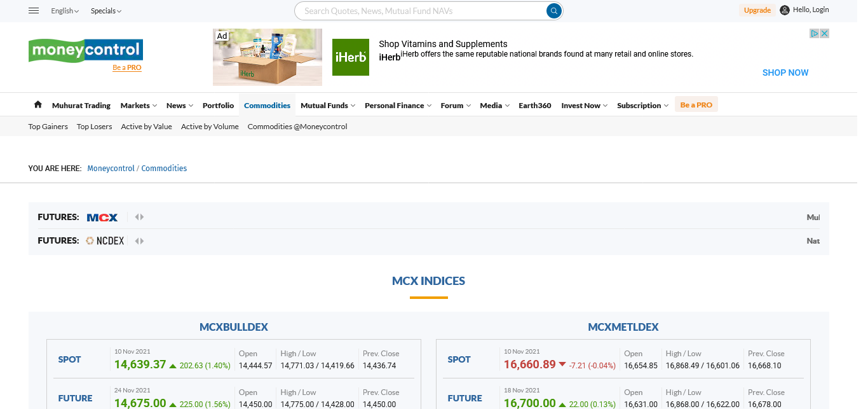The width and height of the screenshot is (868, 409).
Task: Click the orange Upgrade button
Action: click(x=757, y=10)
